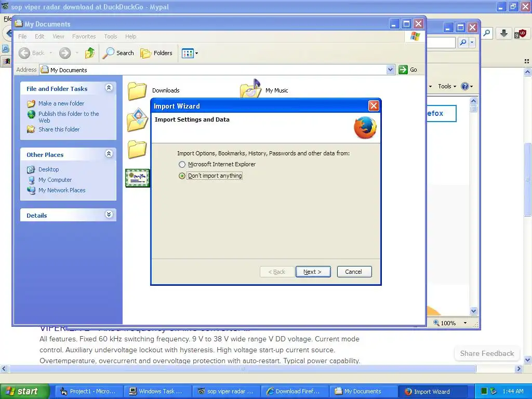Click Share Feedback button on page
This screenshot has height=399, width=532.
pyautogui.click(x=487, y=353)
